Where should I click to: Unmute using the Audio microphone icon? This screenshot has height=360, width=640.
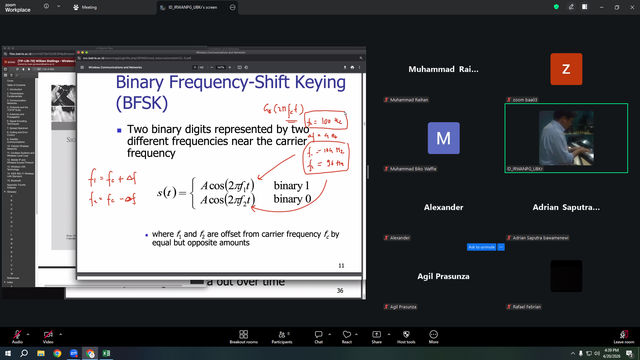pyautogui.click(x=17, y=335)
